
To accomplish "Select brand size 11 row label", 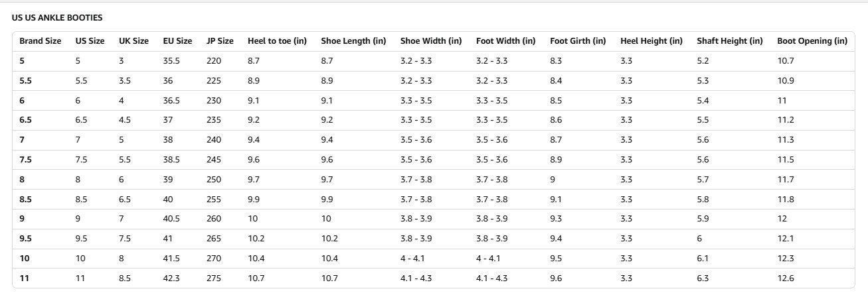I will pyautogui.click(x=25, y=278).
